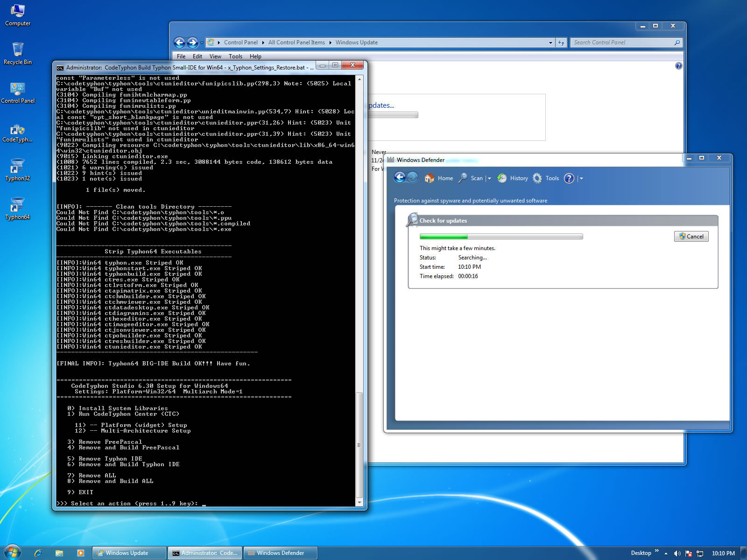Expand the address bar history dropdown

coord(550,43)
